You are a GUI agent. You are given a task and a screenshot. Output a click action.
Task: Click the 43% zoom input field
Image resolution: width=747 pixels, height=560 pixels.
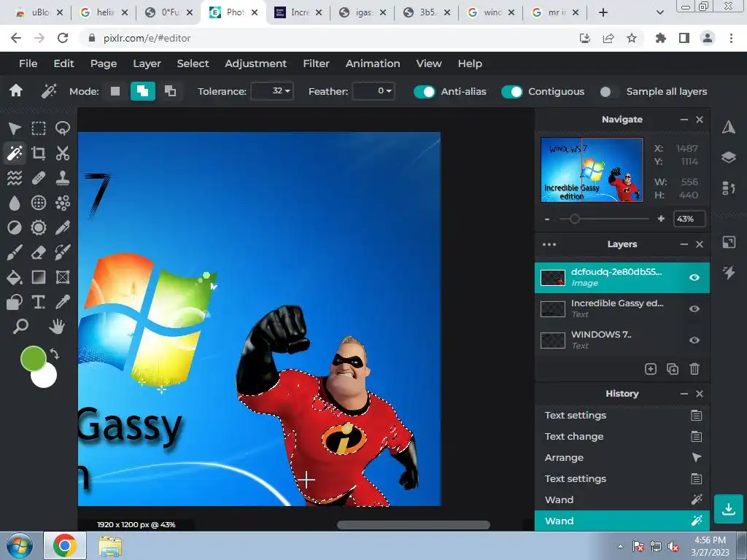pyautogui.click(x=689, y=219)
